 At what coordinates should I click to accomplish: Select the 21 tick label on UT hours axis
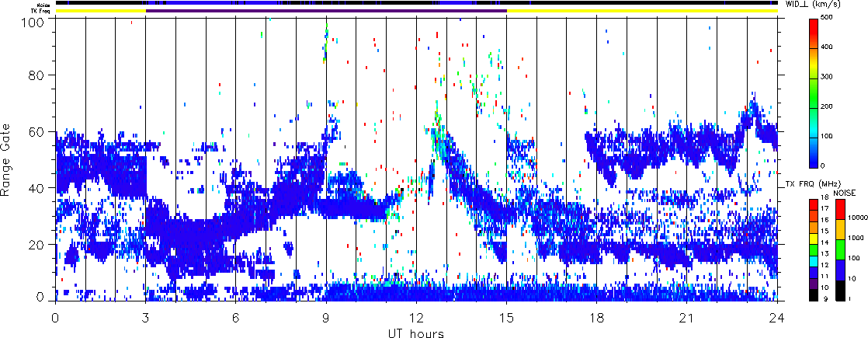tap(687, 318)
